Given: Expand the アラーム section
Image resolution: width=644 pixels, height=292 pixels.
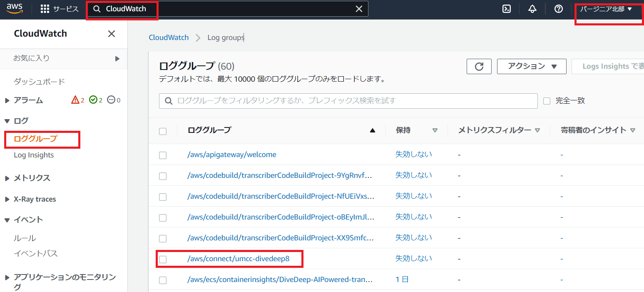Looking at the screenshot, I should tap(7, 100).
